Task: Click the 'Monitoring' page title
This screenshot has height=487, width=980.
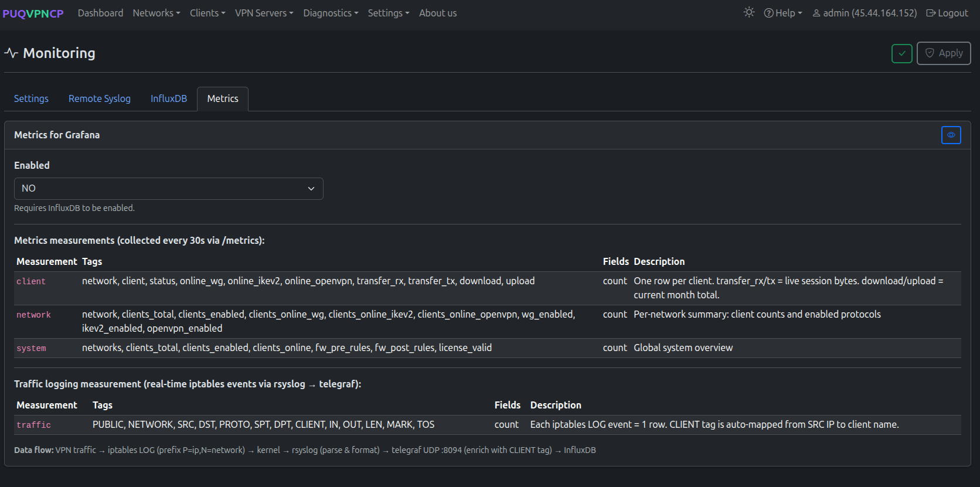Action: point(59,53)
